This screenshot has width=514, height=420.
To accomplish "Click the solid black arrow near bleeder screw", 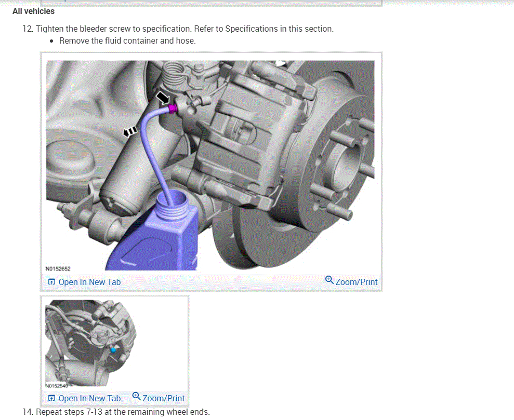I will (x=163, y=98).
